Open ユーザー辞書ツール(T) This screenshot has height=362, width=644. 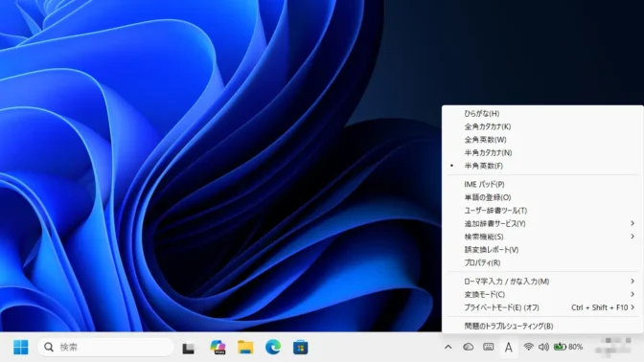point(542,211)
